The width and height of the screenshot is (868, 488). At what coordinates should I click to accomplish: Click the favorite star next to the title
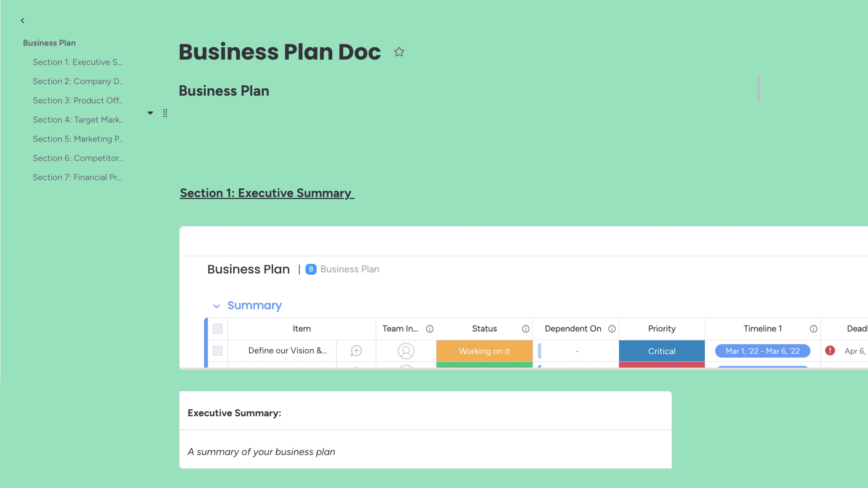tap(399, 52)
